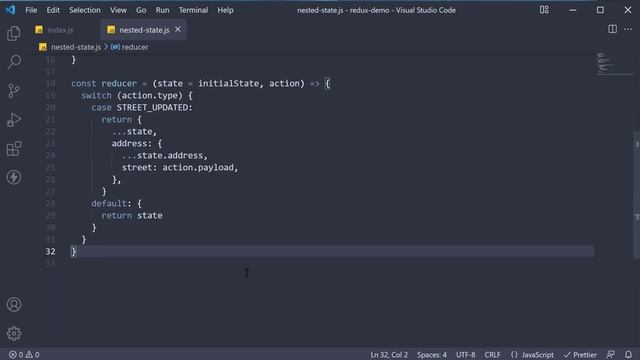640x360 pixels.
Task: Click the 'switch' keyword in code
Action: 96,96
